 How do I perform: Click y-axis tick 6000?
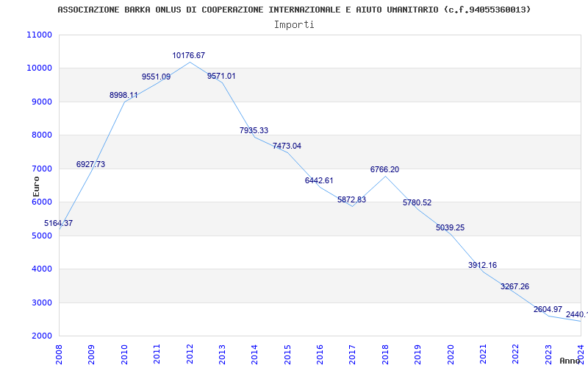click(x=41, y=202)
